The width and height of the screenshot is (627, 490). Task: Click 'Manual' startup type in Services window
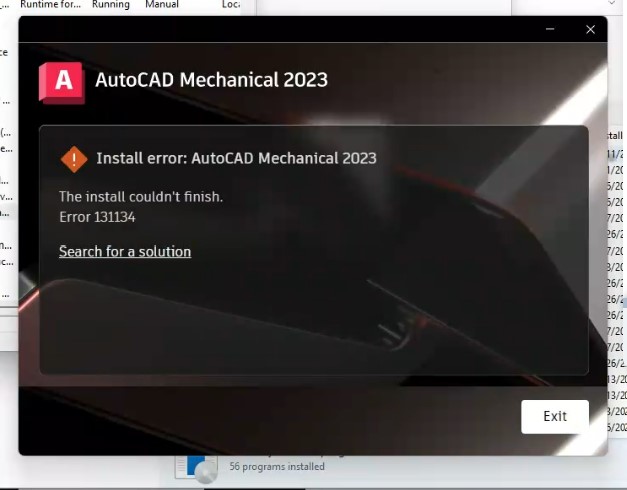pyautogui.click(x=162, y=5)
